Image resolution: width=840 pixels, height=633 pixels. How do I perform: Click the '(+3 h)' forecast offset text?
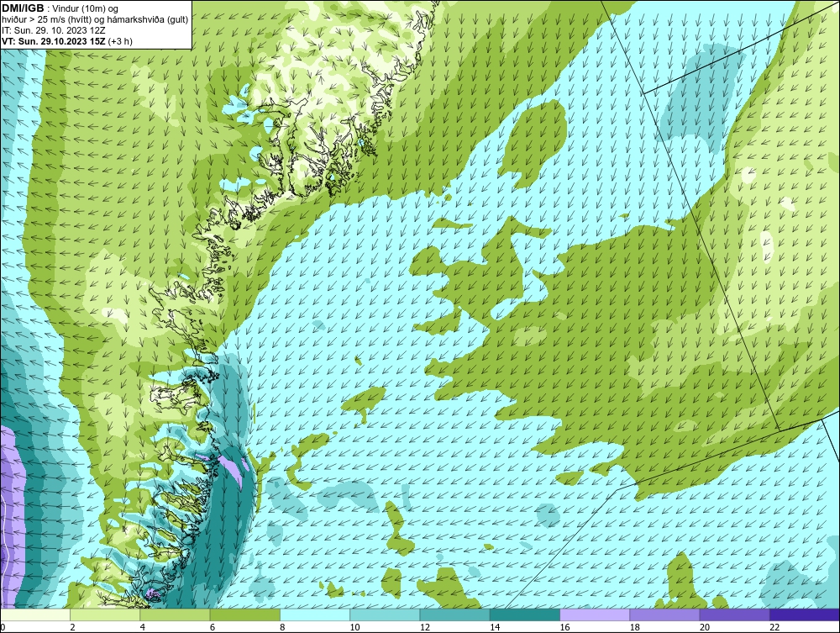(x=120, y=41)
